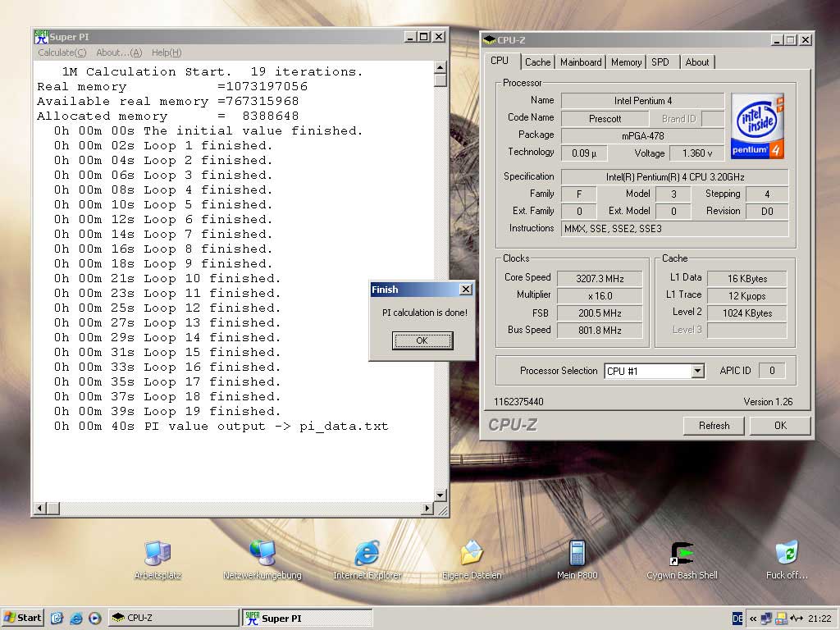The width and height of the screenshot is (840, 630).
Task: Click the Core Speed value field
Action: coord(600,278)
